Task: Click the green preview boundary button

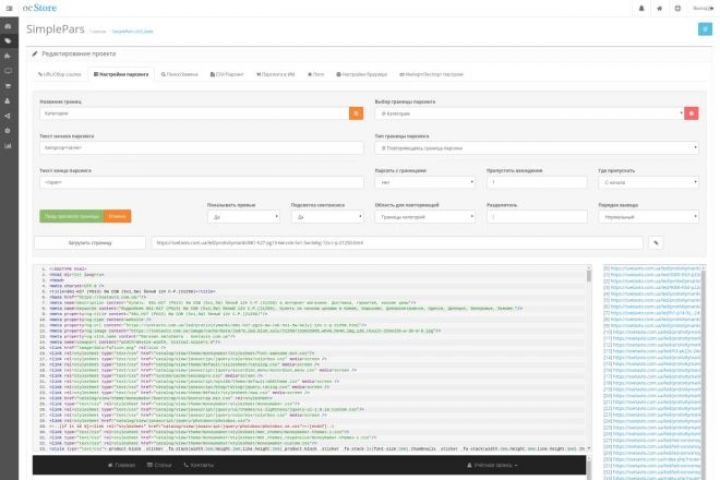Action: [72, 216]
